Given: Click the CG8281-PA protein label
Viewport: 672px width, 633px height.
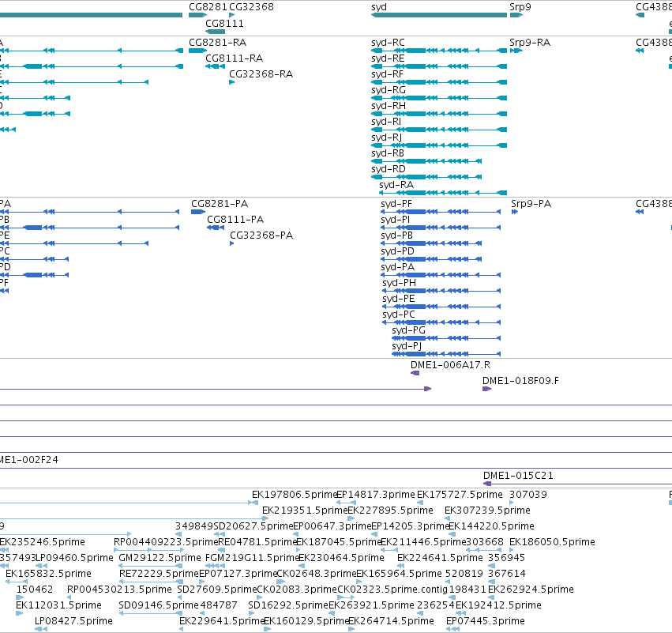Looking at the screenshot, I should [220, 204].
